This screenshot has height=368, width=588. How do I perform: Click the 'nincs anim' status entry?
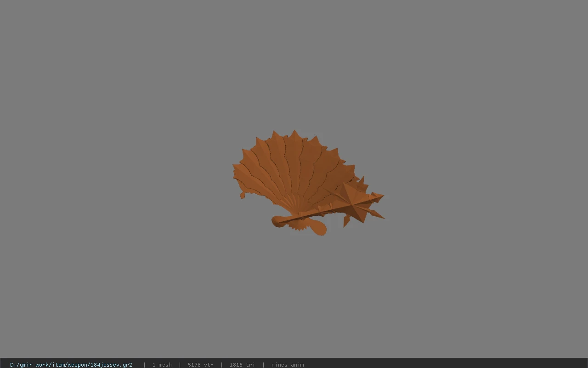[x=288, y=365]
